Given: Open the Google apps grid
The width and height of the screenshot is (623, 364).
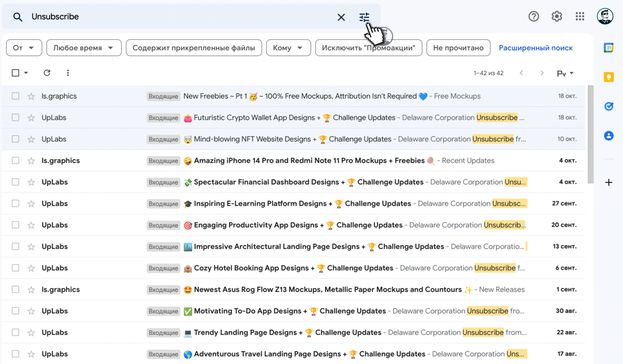Looking at the screenshot, I should (x=580, y=17).
